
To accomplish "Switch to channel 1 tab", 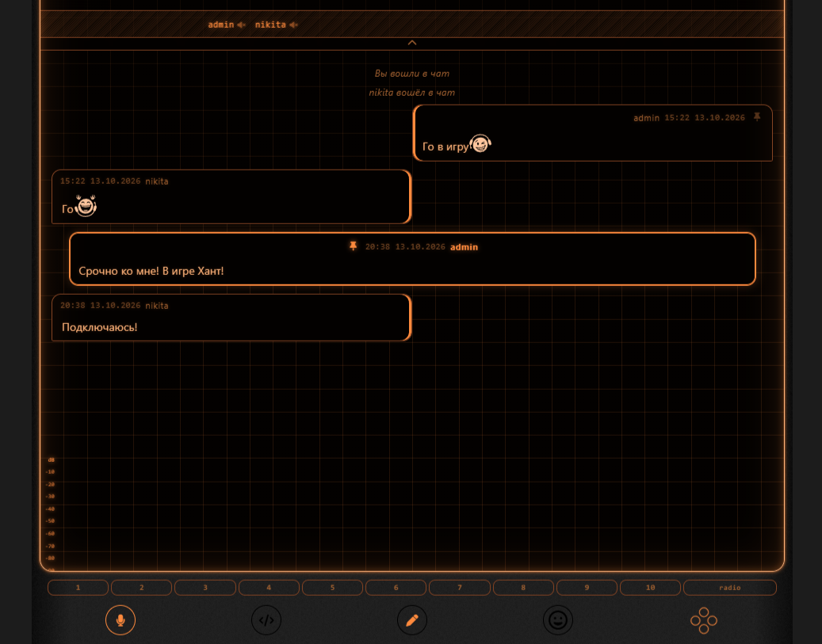I will point(78,588).
